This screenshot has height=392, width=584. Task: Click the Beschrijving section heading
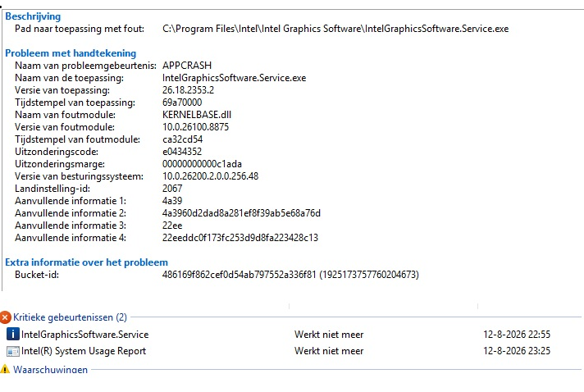[x=33, y=16]
